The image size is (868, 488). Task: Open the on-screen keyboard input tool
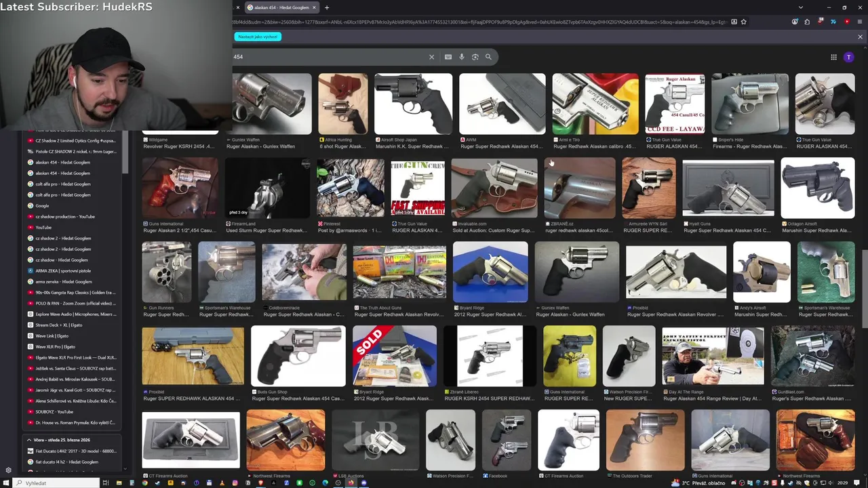pyautogui.click(x=448, y=57)
